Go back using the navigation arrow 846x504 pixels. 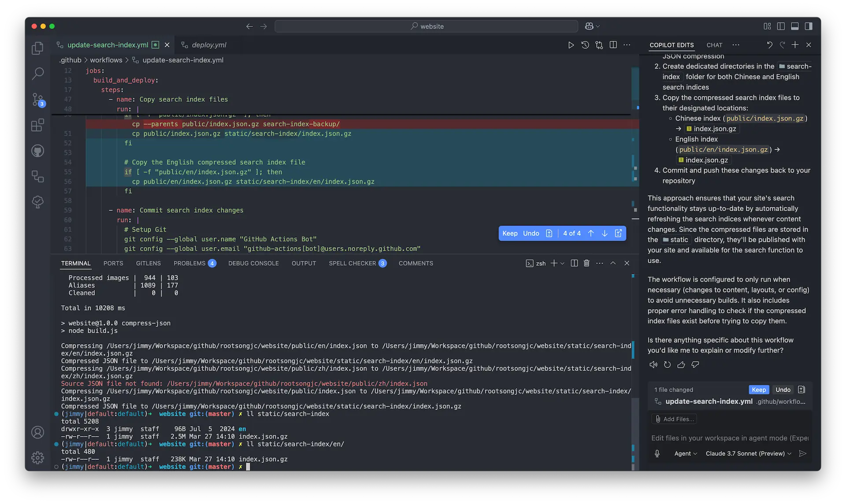[249, 26]
